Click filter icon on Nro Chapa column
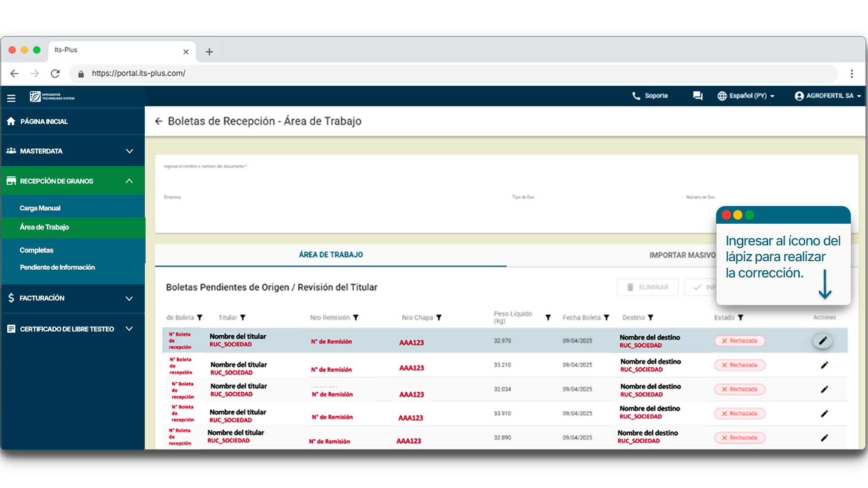 439,318
